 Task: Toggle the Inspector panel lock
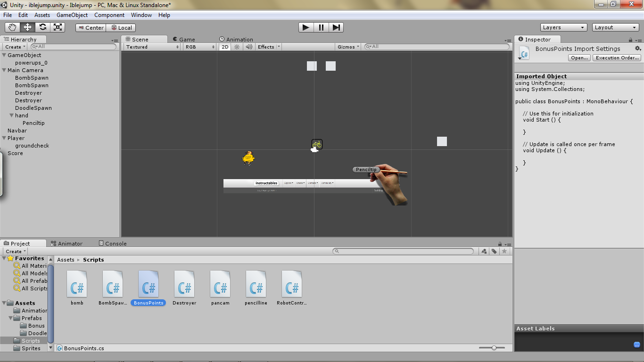click(631, 40)
